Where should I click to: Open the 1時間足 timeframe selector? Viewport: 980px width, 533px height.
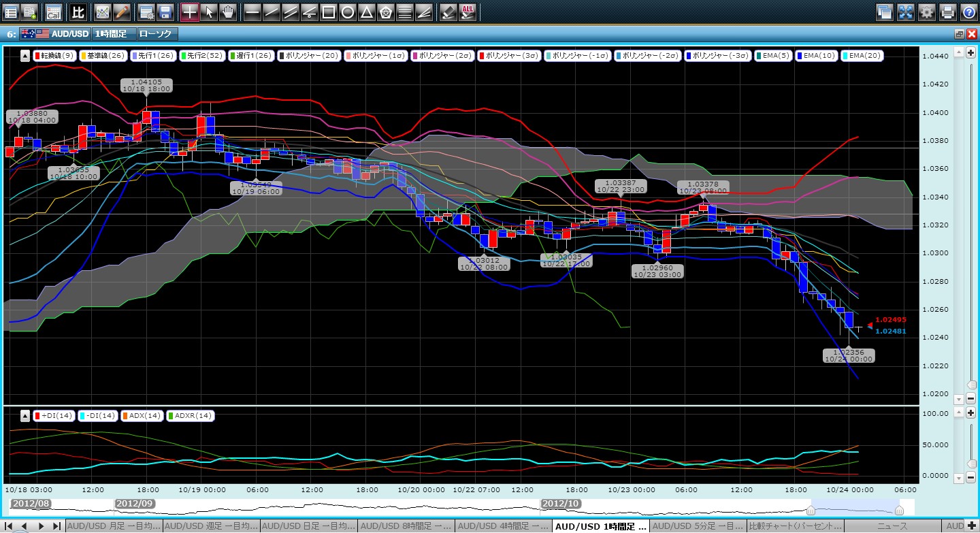[x=114, y=33]
